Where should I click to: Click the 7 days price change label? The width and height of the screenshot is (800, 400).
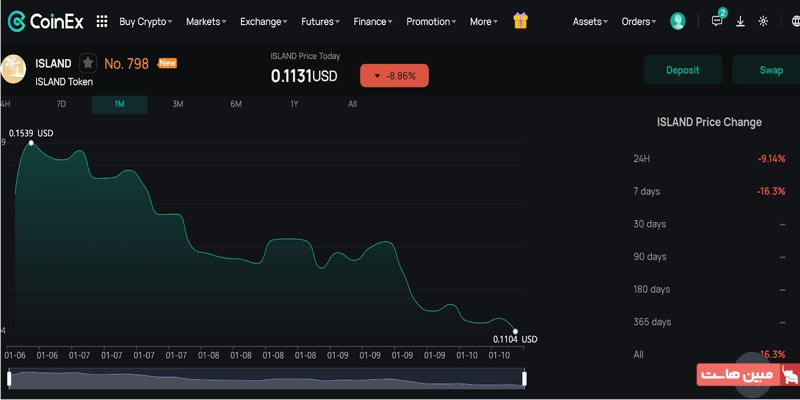[646, 191]
